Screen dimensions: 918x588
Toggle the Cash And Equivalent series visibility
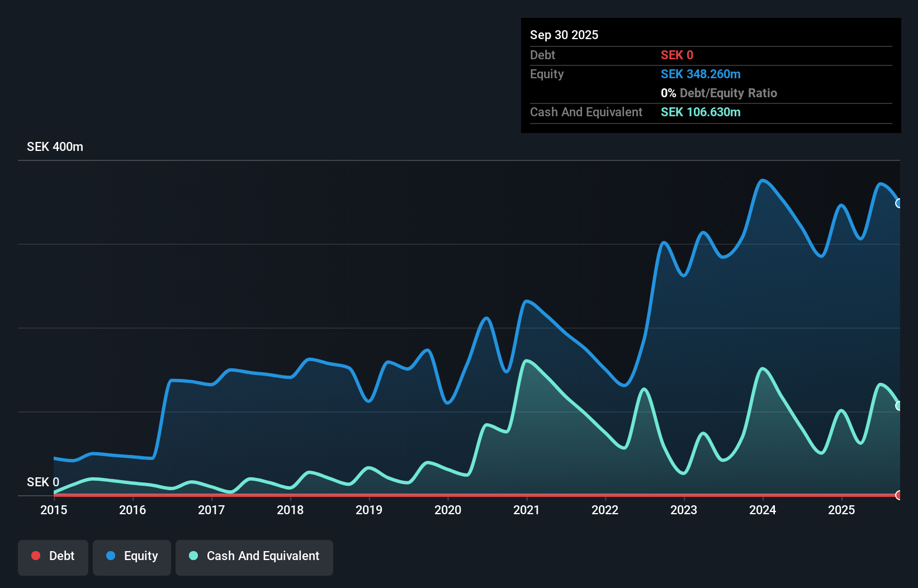[x=254, y=556]
